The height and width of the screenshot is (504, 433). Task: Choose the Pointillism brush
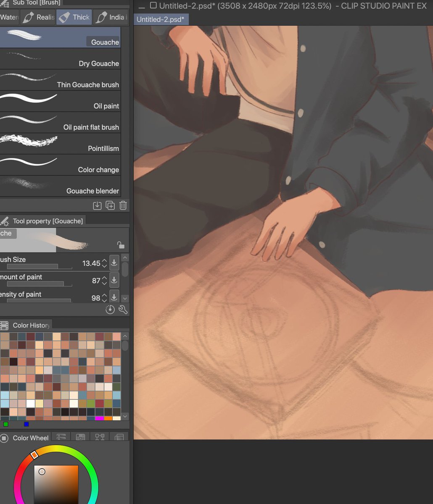coord(60,144)
